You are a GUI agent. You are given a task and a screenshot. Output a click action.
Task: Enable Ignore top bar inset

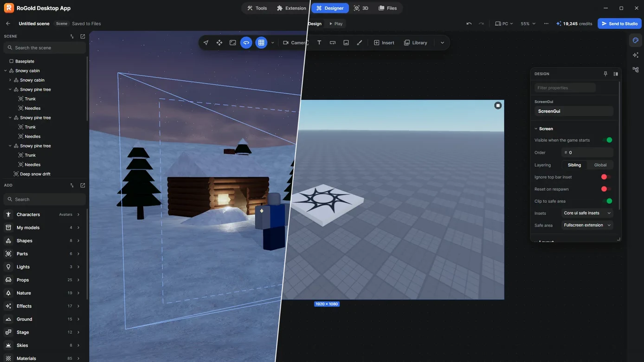pos(607,177)
